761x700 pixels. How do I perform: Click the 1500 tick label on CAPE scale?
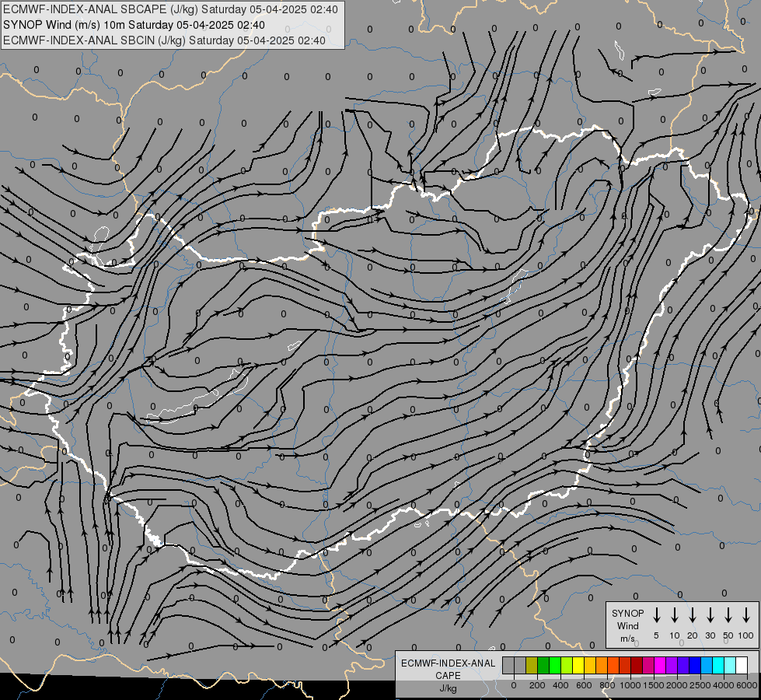click(654, 685)
